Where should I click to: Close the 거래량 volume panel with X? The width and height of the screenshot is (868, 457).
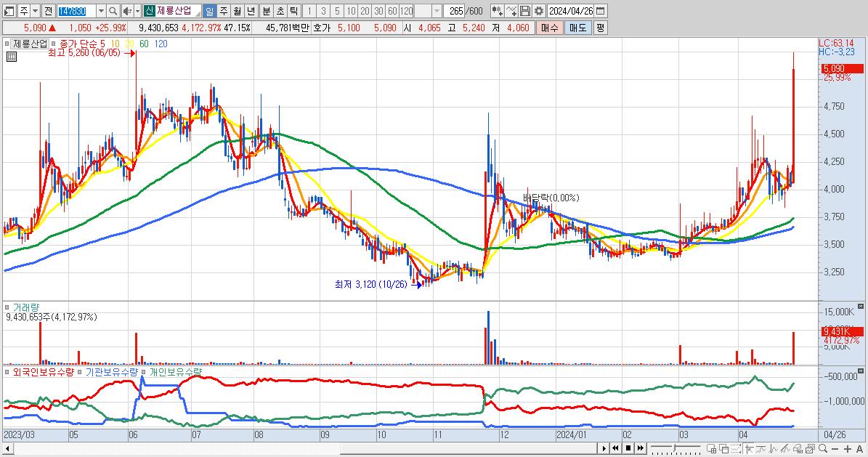point(861,306)
